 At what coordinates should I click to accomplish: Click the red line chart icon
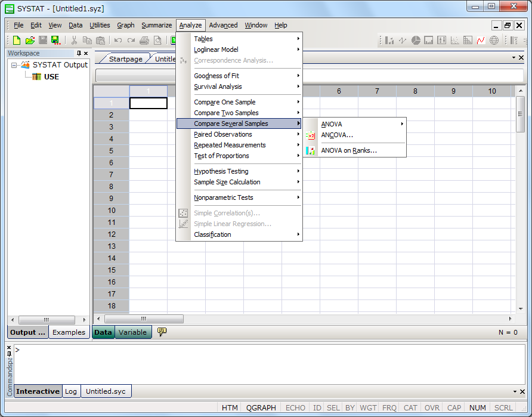pyautogui.click(x=481, y=41)
